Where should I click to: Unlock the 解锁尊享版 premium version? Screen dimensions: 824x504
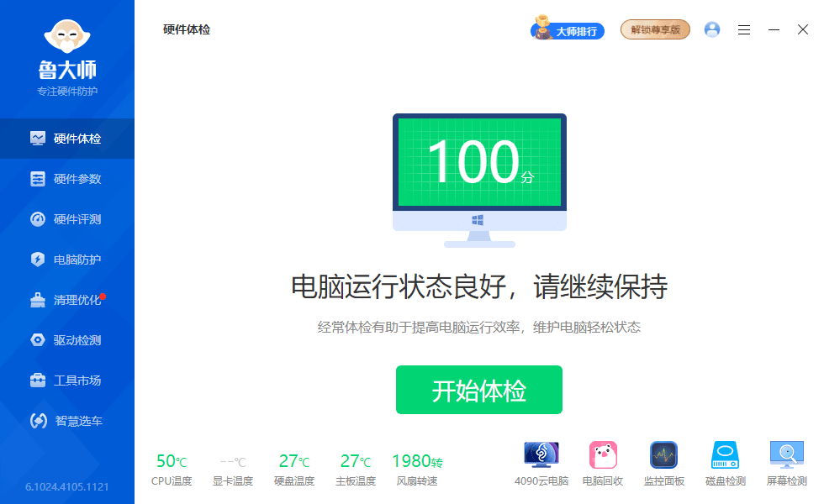coord(655,29)
